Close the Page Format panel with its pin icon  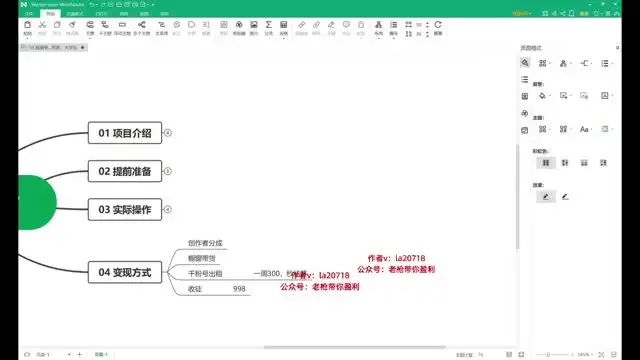pyautogui.click(x=617, y=48)
